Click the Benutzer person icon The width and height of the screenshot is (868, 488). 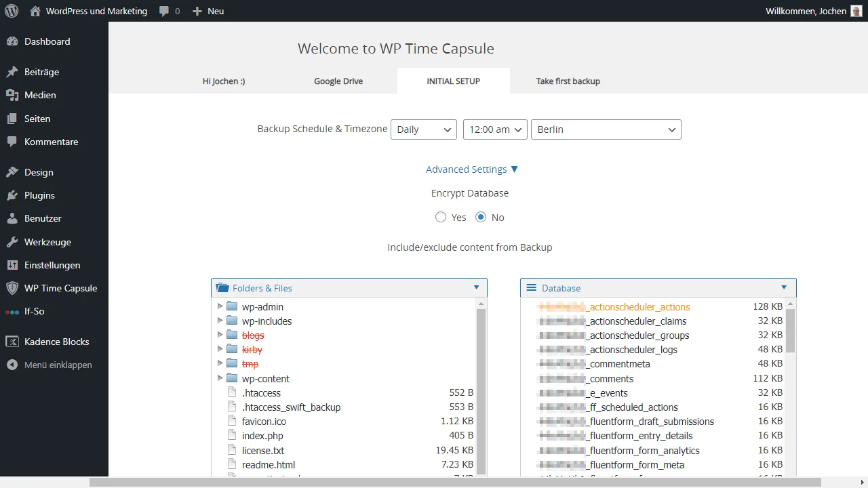12,218
